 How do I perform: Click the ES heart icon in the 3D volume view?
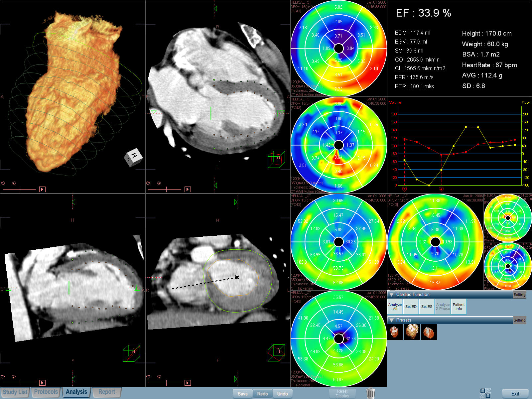pyautogui.click(x=14, y=183)
